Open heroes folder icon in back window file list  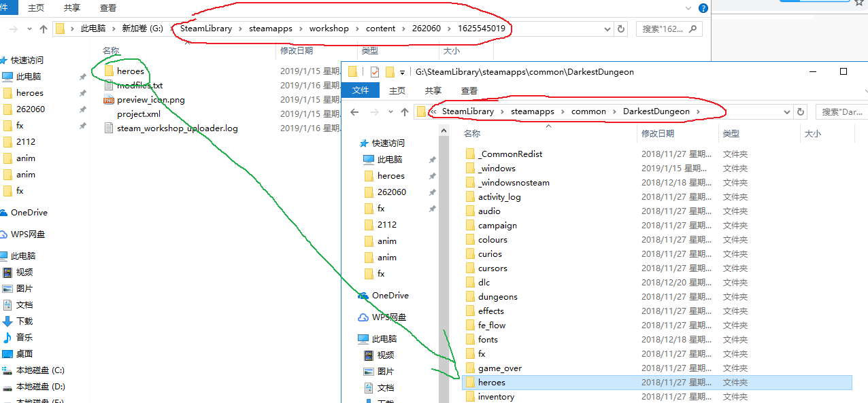coord(109,71)
